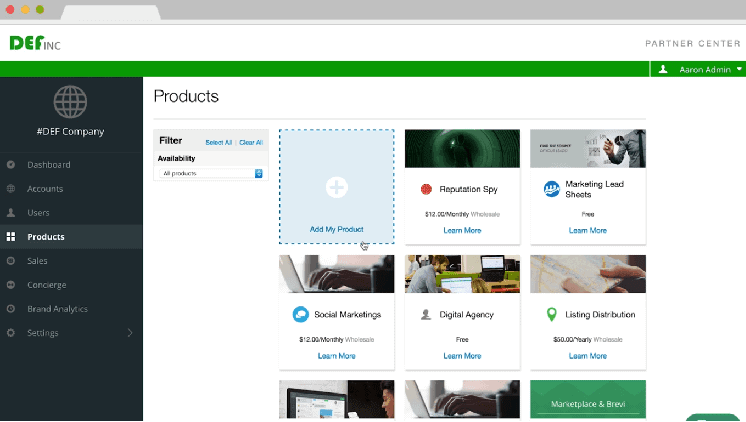Click the Accounts globe sidebar icon

pyautogui.click(x=11, y=188)
